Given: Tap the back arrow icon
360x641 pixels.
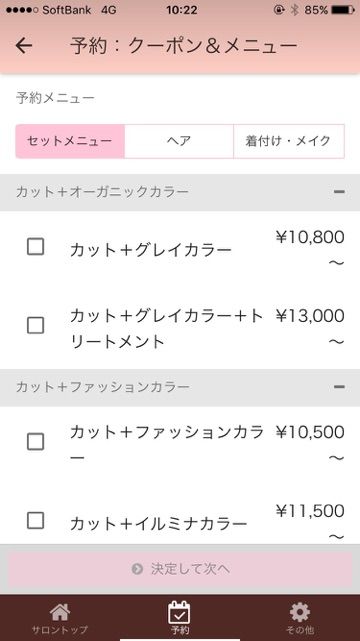Looking at the screenshot, I should coord(24,46).
